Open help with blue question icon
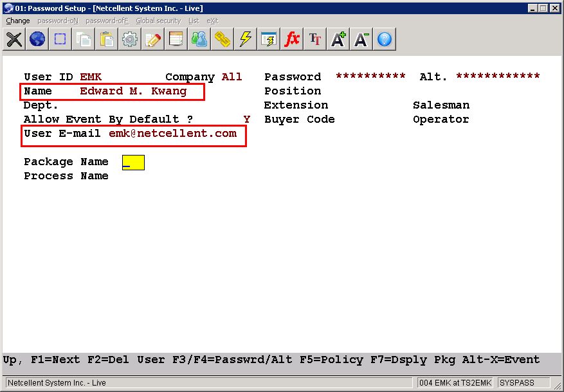 (384, 39)
